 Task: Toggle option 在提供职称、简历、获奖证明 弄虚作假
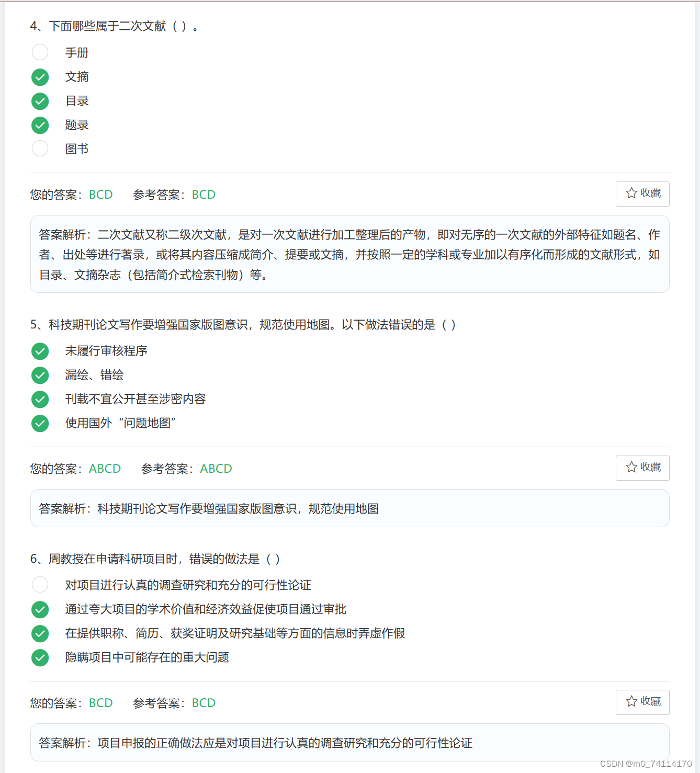point(40,633)
